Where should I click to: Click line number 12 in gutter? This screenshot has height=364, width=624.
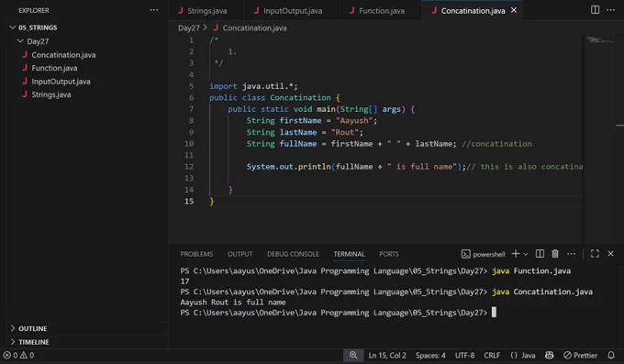189,167
